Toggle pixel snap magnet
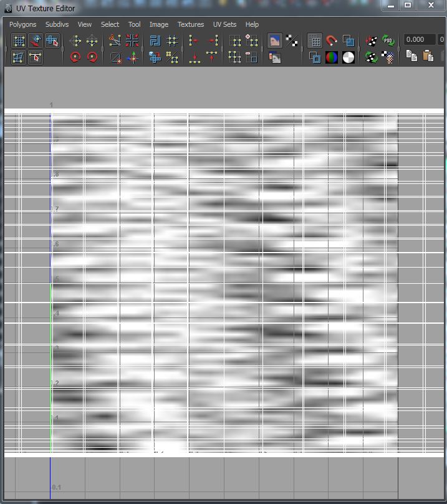This screenshot has width=447, height=504. (332, 41)
